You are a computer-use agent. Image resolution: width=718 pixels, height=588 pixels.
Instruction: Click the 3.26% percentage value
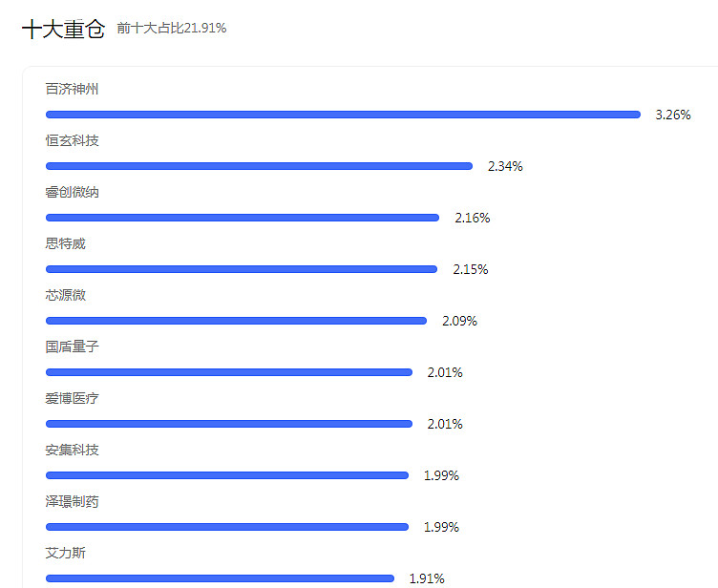[x=673, y=115]
